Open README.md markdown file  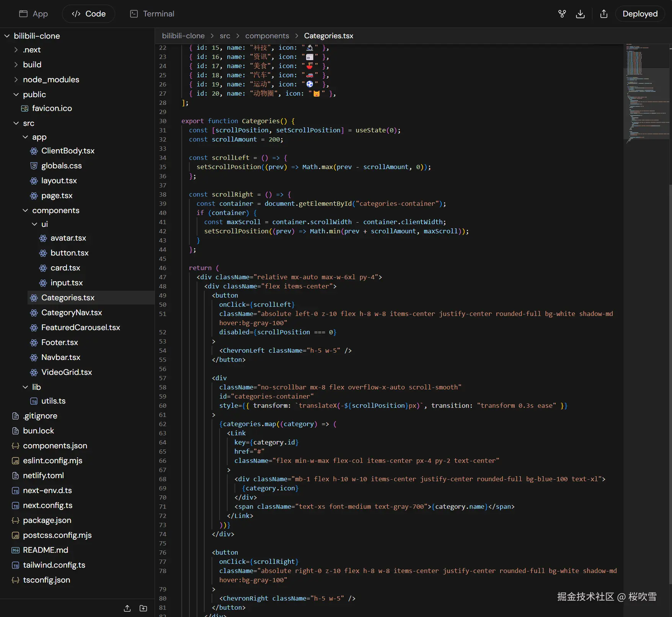pyautogui.click(x=45, y=550)
